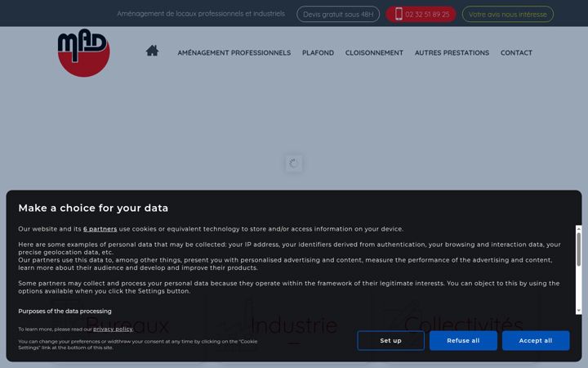This screenshot has height=368, width=588.
Task: Click 'Make a choice for your data' title
Action: pyautogui.click(x=93, y=208)
